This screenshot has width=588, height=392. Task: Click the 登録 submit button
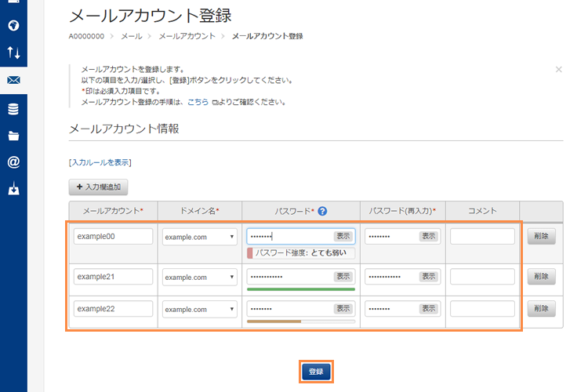coord(316,372)
